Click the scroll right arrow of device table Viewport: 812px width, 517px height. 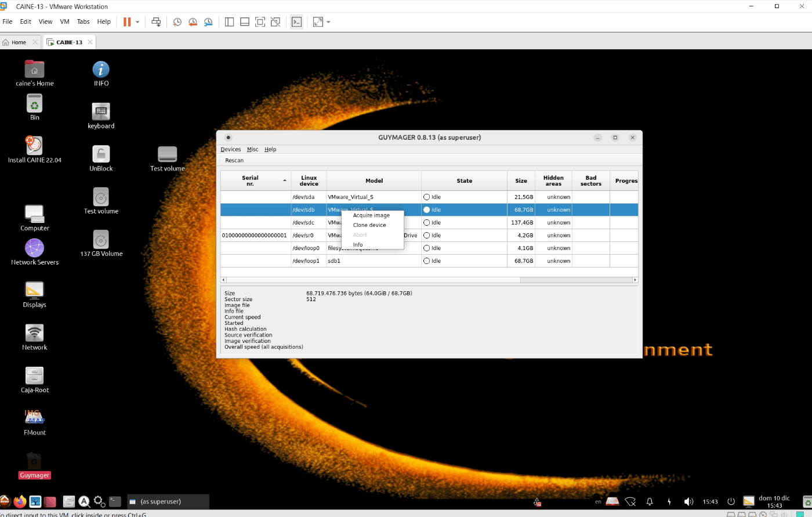coord(635,280)
